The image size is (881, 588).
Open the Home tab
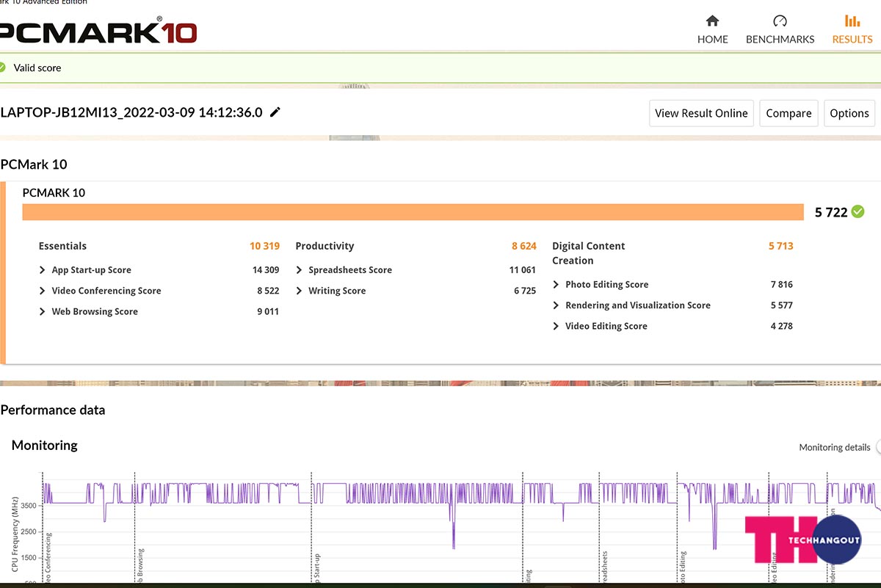712,29
